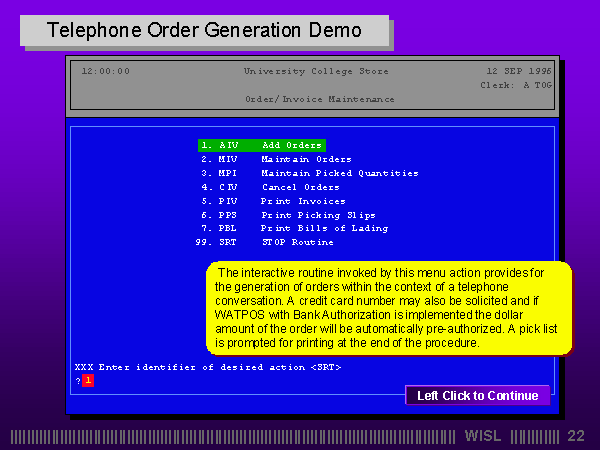Screen dimensions: 600x450
Task: Click the red action identifier input field
Action: point(88,381)
